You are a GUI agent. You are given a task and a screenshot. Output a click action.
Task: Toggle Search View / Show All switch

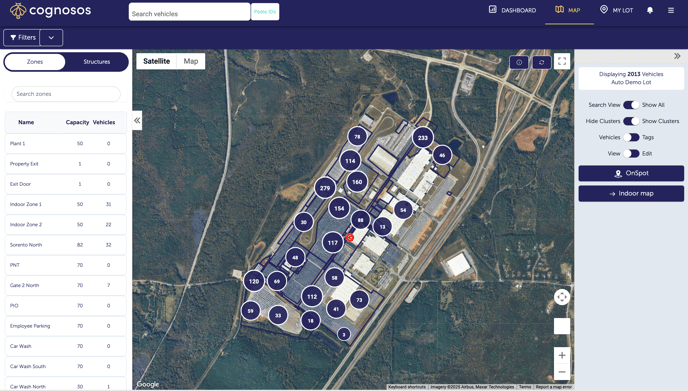tap(631, 105)
